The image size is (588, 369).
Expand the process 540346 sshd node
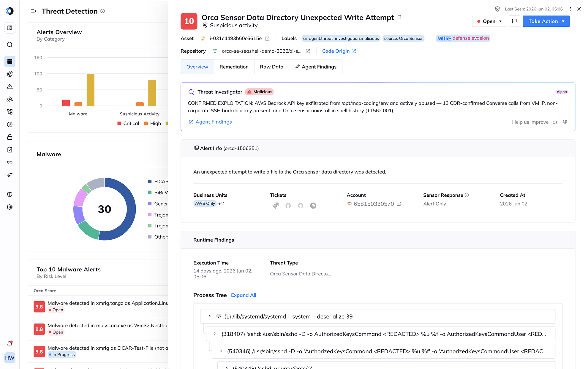click(221, 351)
